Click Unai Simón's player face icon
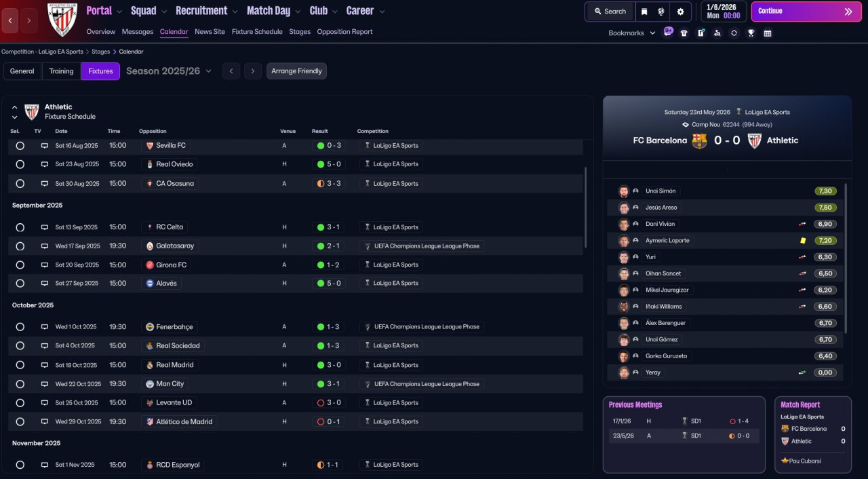The width and height of the screenshot is (868, 479). pos(624,191)
